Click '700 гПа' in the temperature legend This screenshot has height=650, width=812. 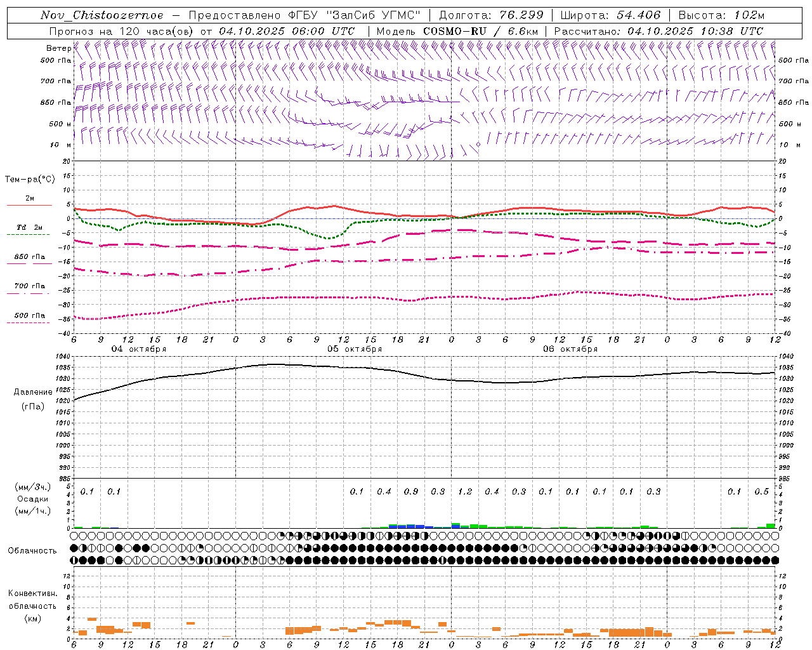pyautogui.click(x=30, y=286)
